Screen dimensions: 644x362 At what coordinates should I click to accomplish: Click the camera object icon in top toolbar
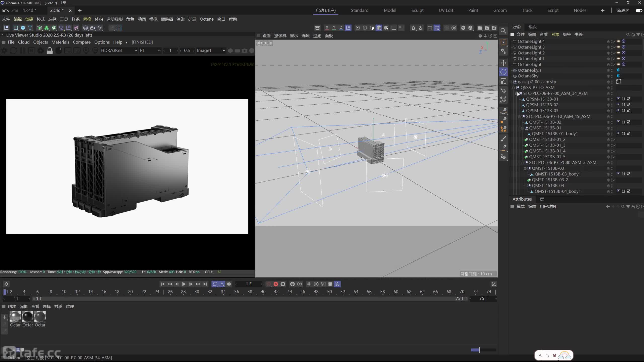[93, 28]
